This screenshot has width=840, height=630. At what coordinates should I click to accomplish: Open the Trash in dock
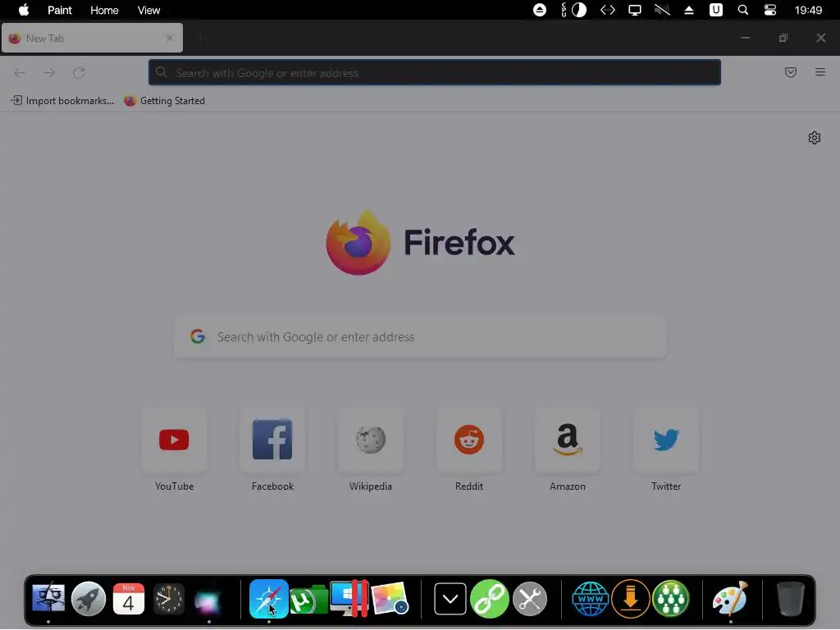point(790,598)
